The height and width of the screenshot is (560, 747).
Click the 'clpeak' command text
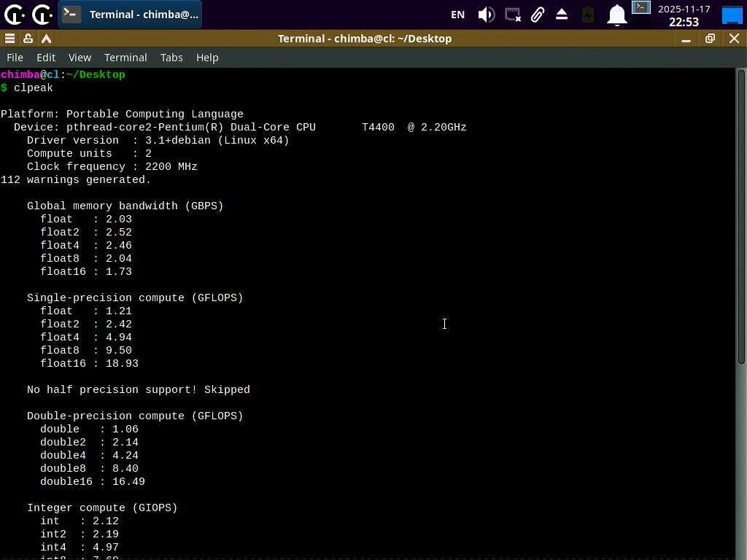[x=34, y=87]
